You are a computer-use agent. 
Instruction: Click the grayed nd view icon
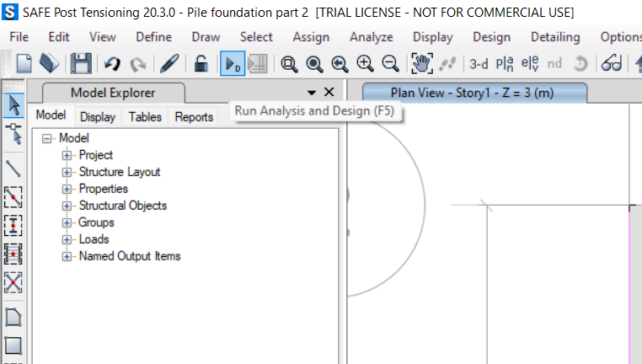click(554, 64)
